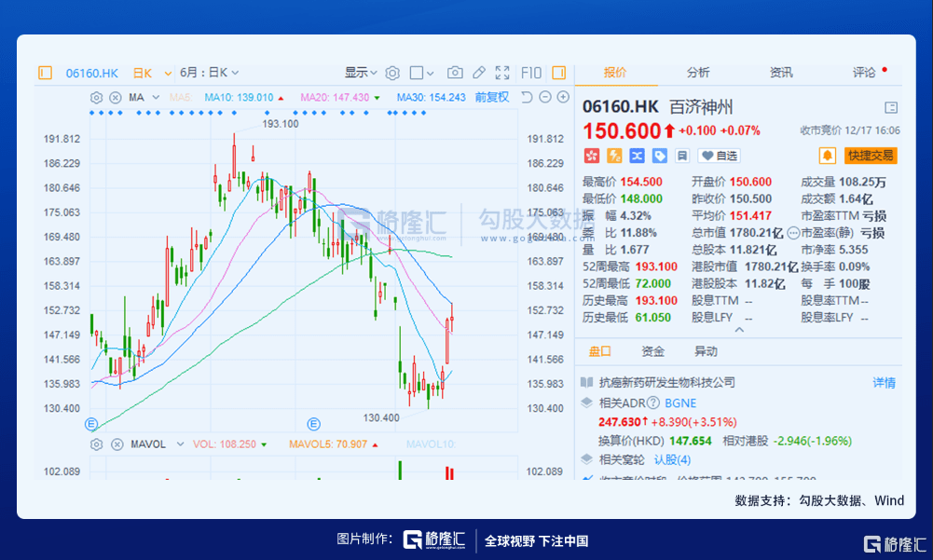933x560 pixels.
Task: Open F10 company information
Action: click(531, 72)
